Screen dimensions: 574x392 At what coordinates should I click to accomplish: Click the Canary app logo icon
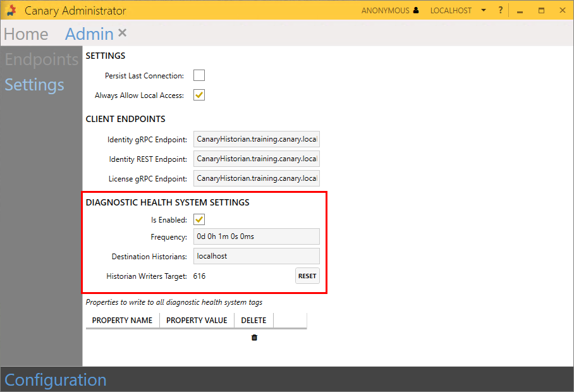click(11, 11)
